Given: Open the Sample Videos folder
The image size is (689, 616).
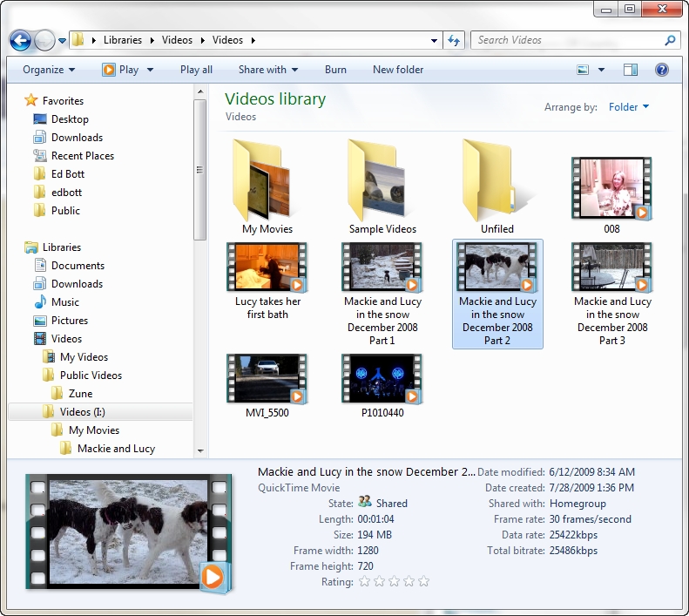Looking at the screenshot, I should click(382, 183).
